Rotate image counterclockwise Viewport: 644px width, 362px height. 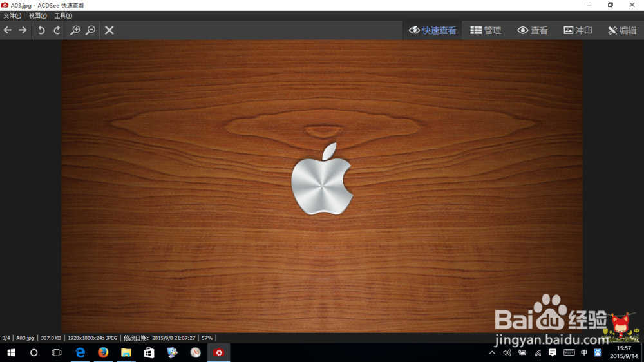41,30
